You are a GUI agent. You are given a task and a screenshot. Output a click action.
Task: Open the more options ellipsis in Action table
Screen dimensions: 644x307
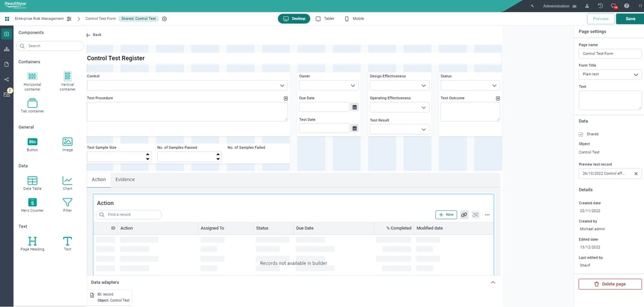point(487,215)
